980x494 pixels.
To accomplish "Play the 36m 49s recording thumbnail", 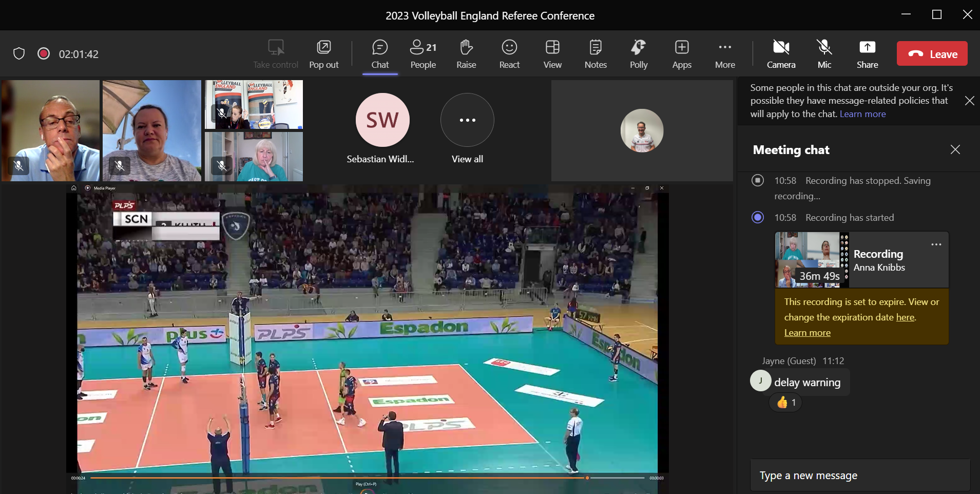I will [812, 259].
